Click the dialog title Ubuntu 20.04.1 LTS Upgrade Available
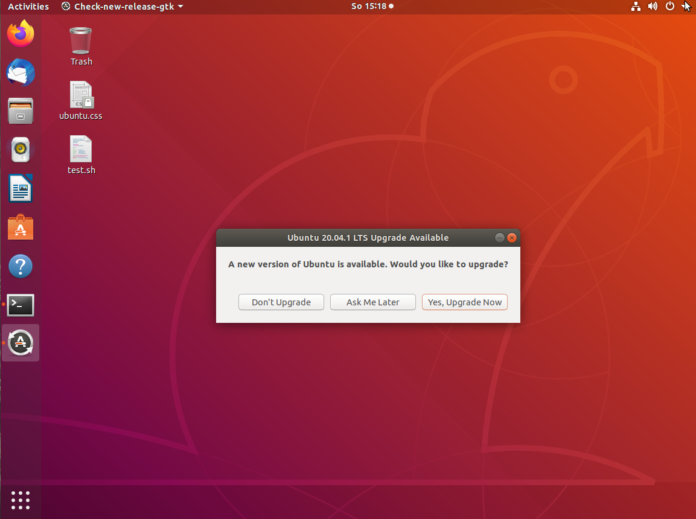Screen dimensions: 696x519 pyautogui.click(x=368, y=238)
